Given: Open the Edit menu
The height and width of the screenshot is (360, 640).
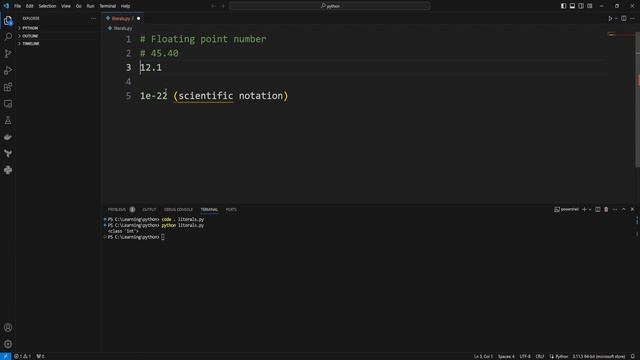Looking at the screenshot, I should click(x=30, y=6).
